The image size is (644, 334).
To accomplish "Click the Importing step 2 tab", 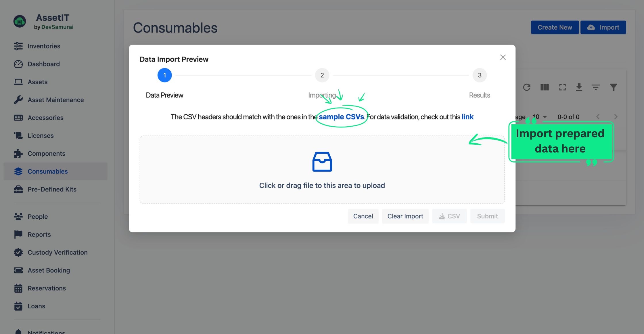I will 322,75.
